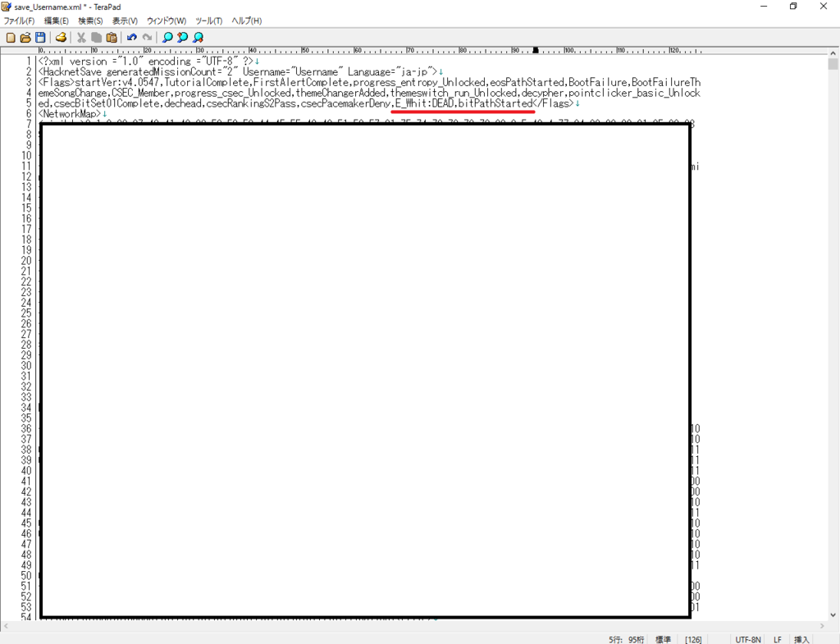
Task: Redo with the grey arrow icon
Action: [147, 38]
